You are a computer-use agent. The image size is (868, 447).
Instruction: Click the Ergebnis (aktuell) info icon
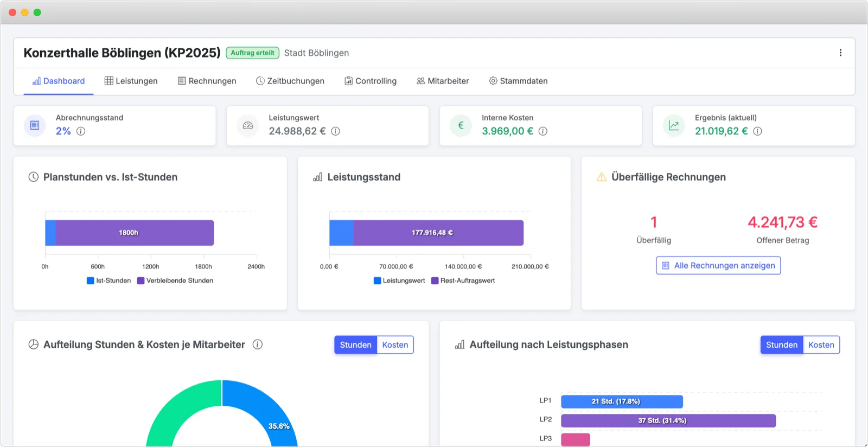pos(757,131)
